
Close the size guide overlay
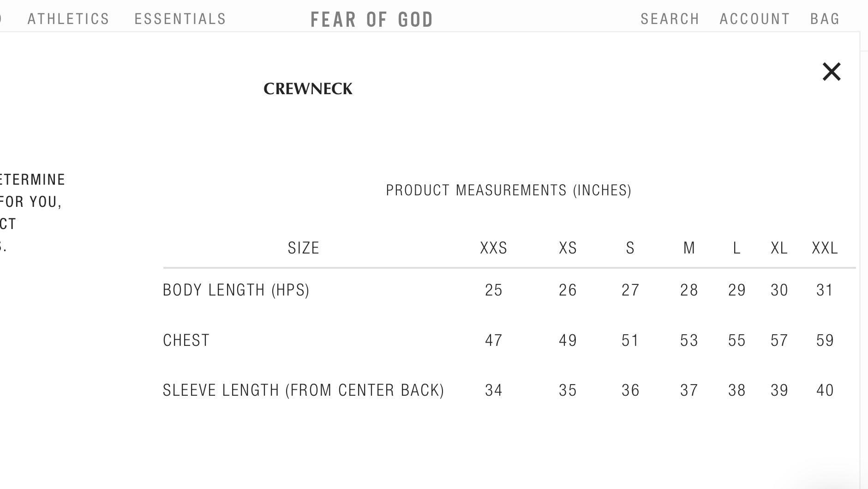(x=832, y=72)
